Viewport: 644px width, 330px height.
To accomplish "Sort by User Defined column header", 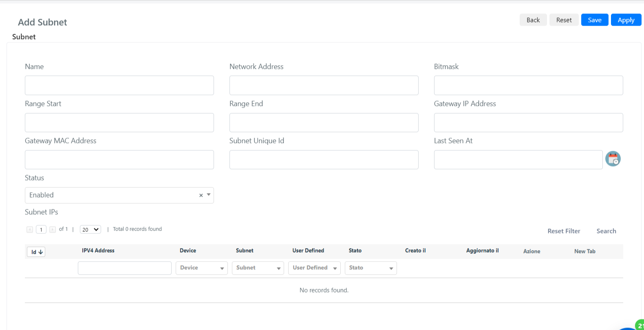I will 308,251.
